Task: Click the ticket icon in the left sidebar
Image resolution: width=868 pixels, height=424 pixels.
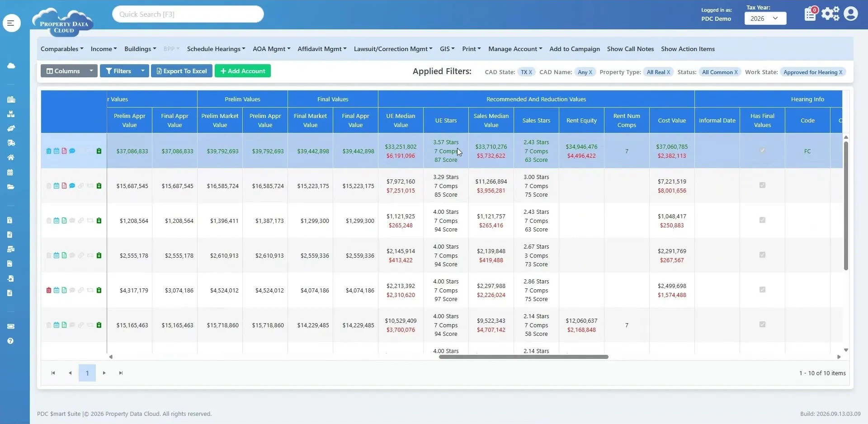Action: click(11, 326)
